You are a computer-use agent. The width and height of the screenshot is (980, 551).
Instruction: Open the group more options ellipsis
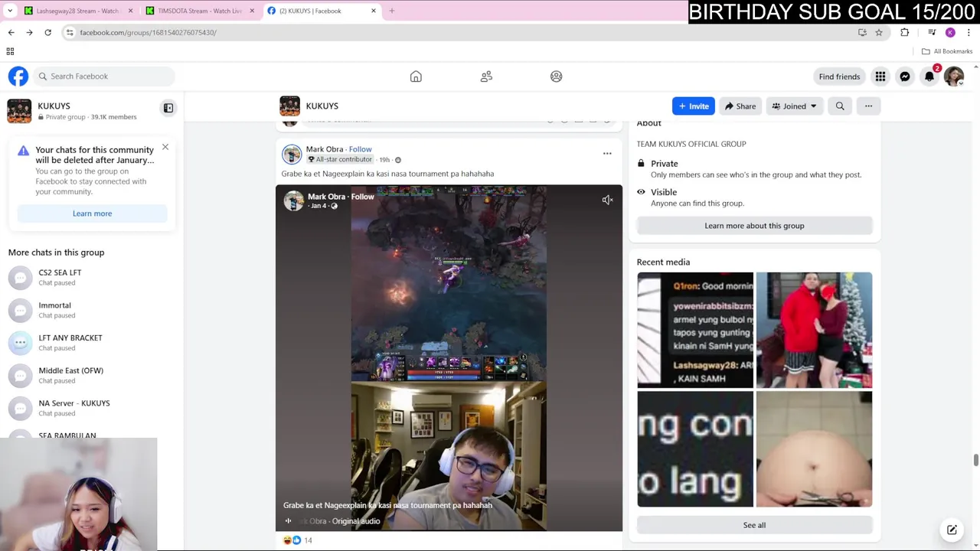click(868, 106)
